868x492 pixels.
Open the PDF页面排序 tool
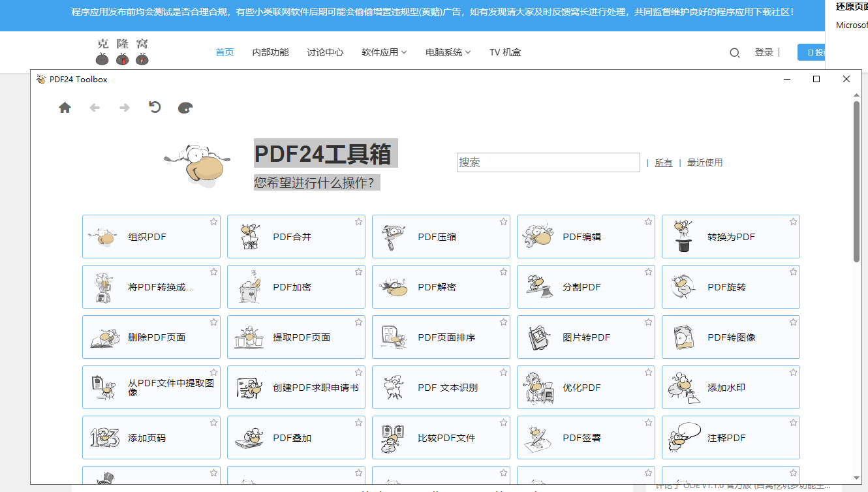(x=441, y=337)
